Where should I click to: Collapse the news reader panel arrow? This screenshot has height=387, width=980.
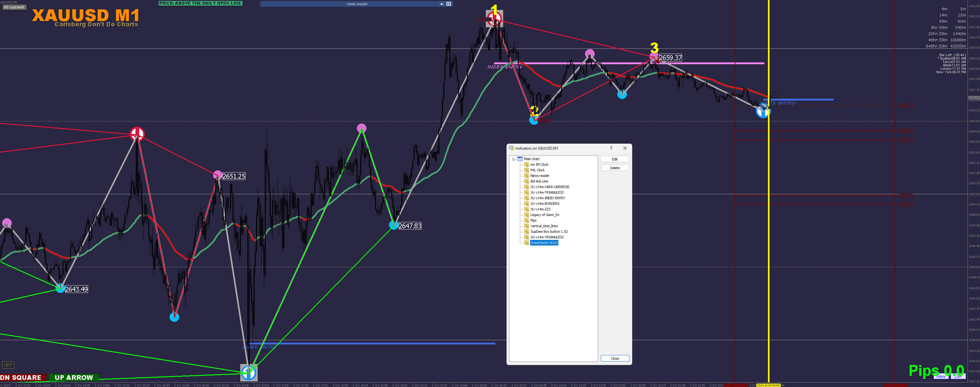[x=441, y=4]
